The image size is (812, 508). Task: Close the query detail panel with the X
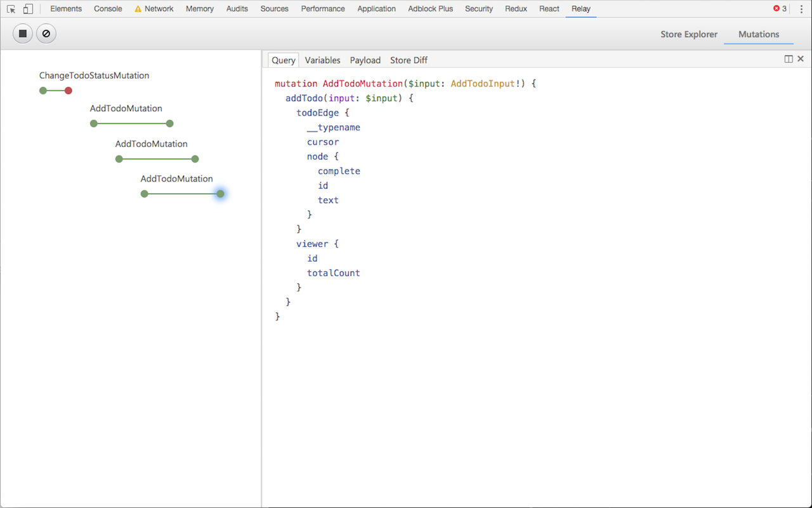tap(800, 58)
